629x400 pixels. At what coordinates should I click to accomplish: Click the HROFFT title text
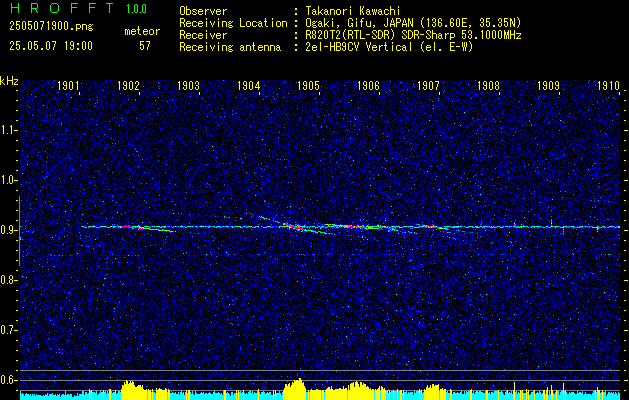tap(62, 8)
